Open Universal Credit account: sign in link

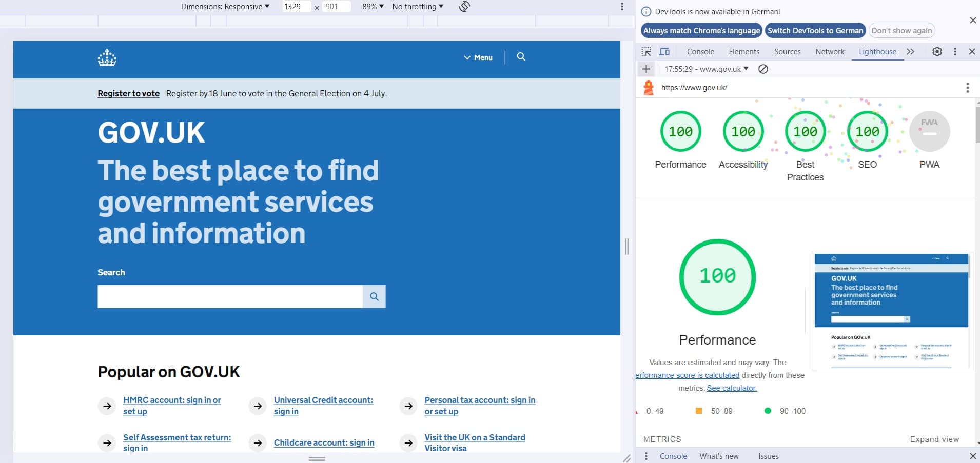(x=323, y=406)
